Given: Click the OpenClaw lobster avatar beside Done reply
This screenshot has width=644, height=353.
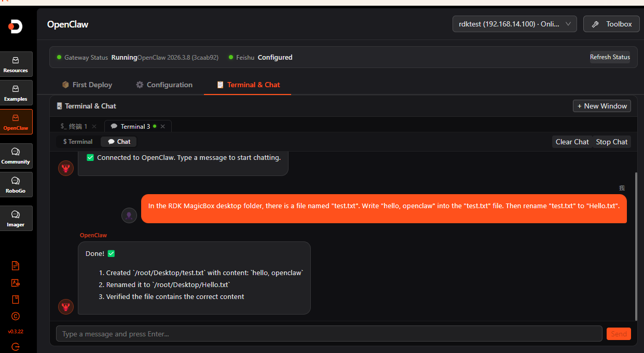Looking at the screenshot, I should [x=66, y=306].
